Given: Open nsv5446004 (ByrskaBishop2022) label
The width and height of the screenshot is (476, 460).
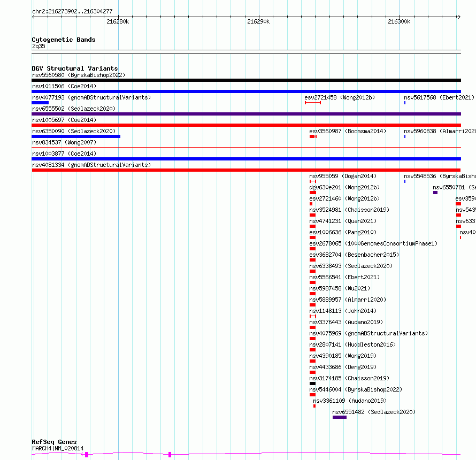Looking at the screenshot, I should (x=356, y=389).
